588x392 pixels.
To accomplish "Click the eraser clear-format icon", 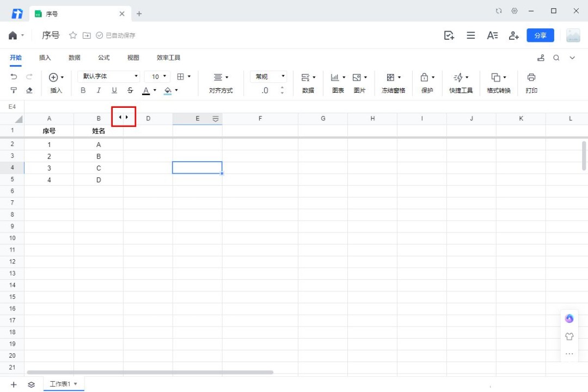I will (x=29, y=90).
